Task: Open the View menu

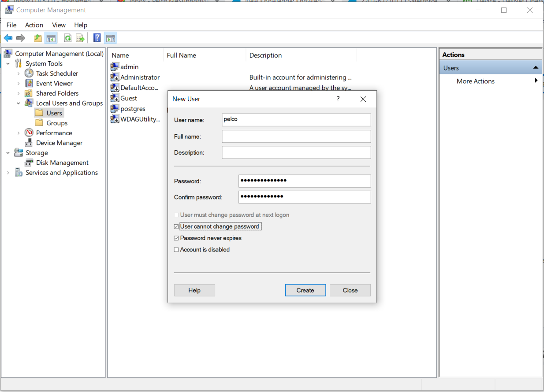Action: (x=59, y=25)
